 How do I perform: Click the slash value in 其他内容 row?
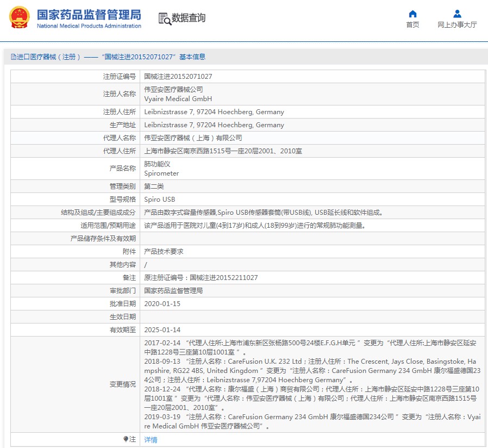[x=145, y=265]
